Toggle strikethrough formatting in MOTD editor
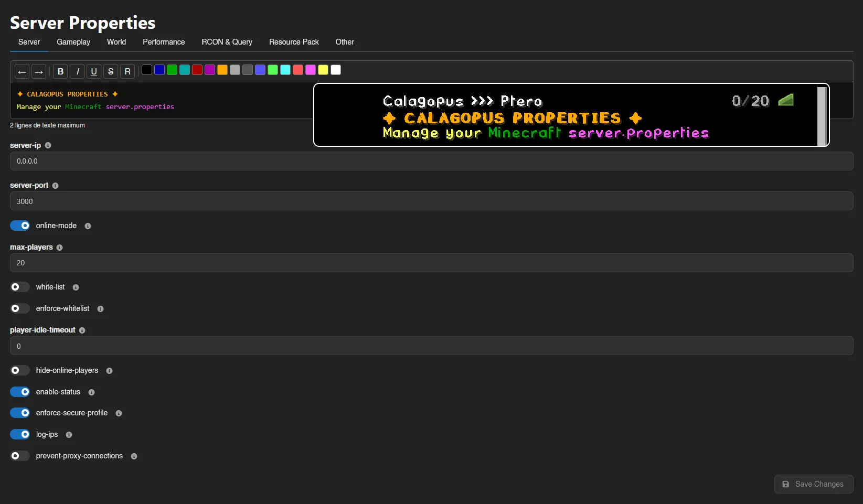Screen dimensions: 863x504 [111, 71]
